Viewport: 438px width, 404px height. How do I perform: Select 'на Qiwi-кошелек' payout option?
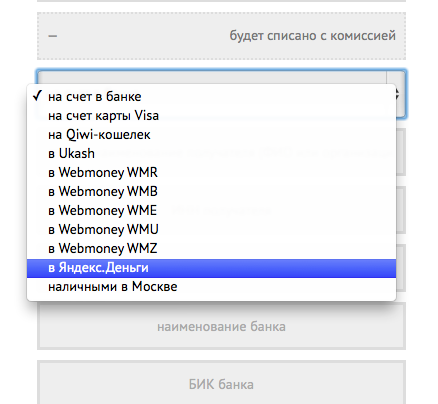(211, 135)
